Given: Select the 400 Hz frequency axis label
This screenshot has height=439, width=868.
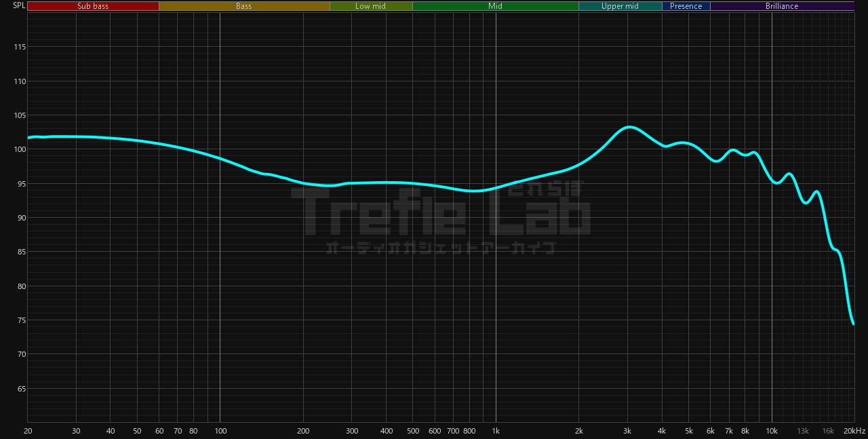Looking at the screenshot, I should coord(387,431).
